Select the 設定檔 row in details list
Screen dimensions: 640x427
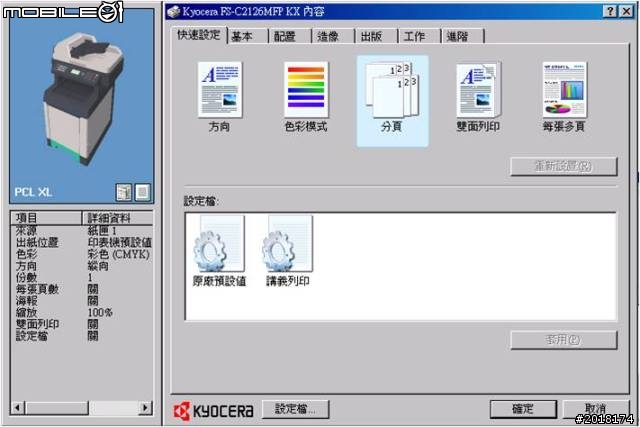coord(82,336)
